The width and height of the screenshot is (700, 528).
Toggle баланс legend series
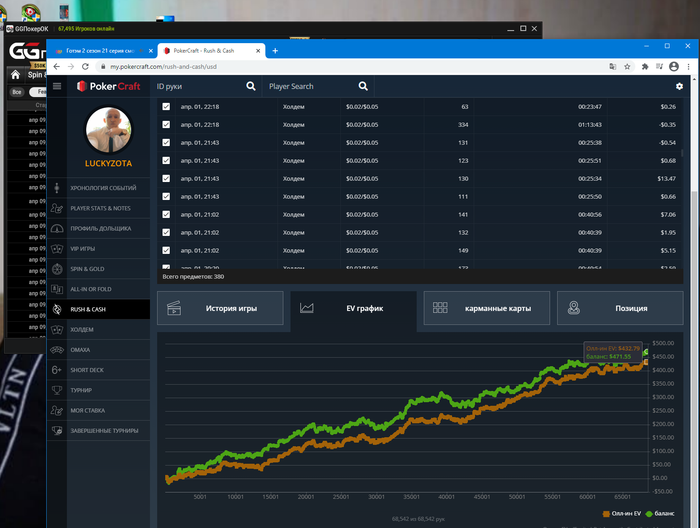pos(660,514)
